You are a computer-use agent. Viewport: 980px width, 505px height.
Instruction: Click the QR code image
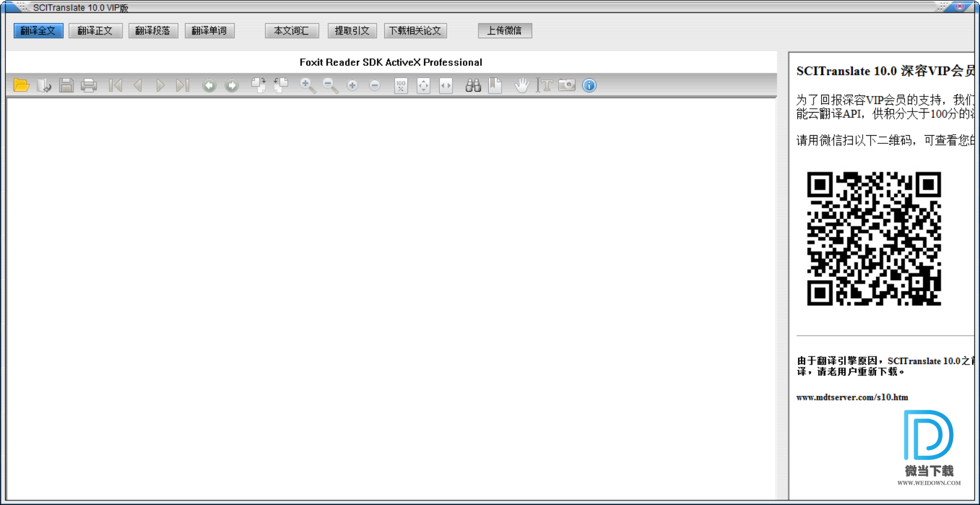click(874, 239)
